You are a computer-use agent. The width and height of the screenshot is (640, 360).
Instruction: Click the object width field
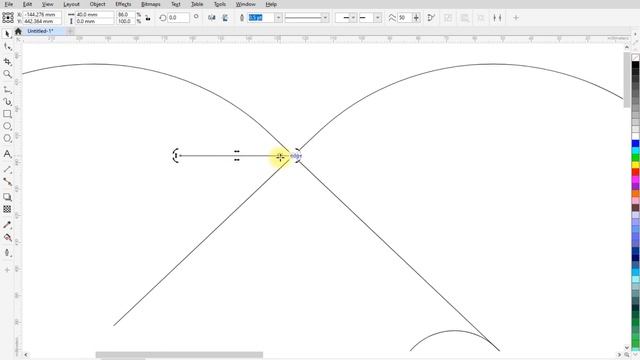coord(94,14)
